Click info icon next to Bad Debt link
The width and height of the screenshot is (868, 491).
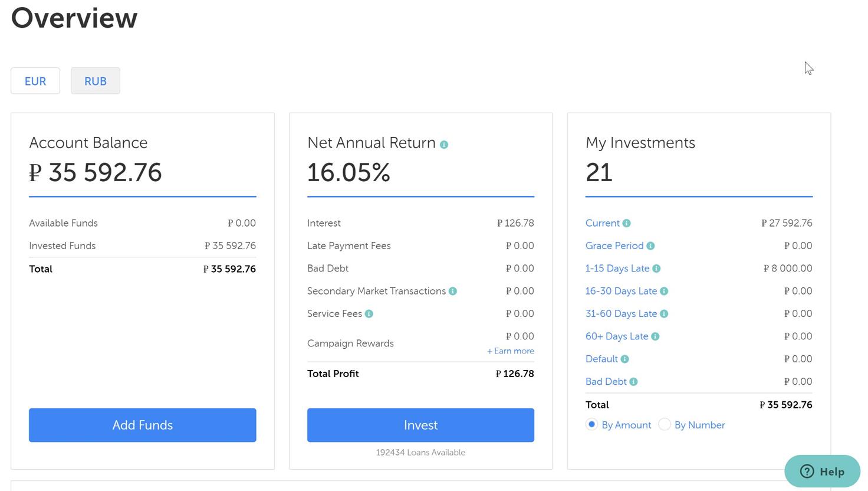[x=633, y=382]
